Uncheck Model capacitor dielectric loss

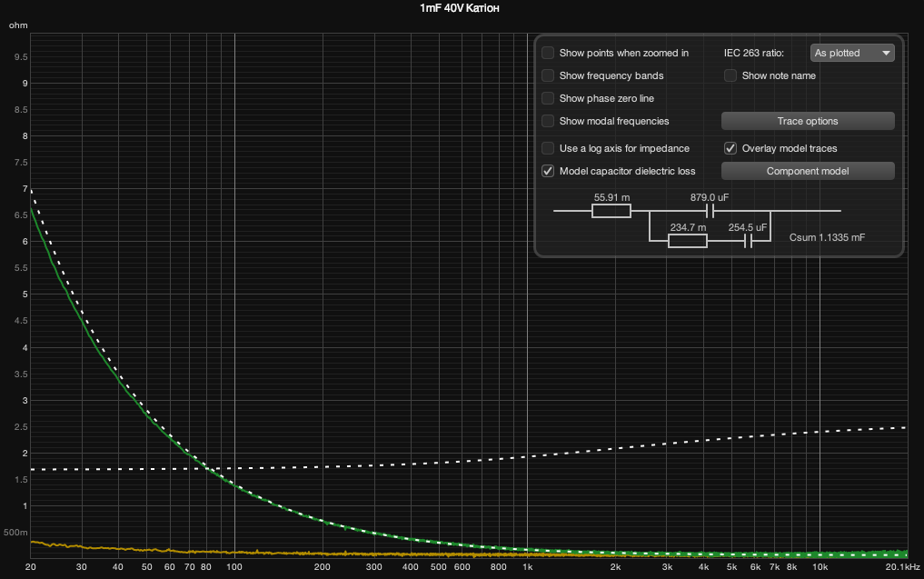(x=548, y=171)
